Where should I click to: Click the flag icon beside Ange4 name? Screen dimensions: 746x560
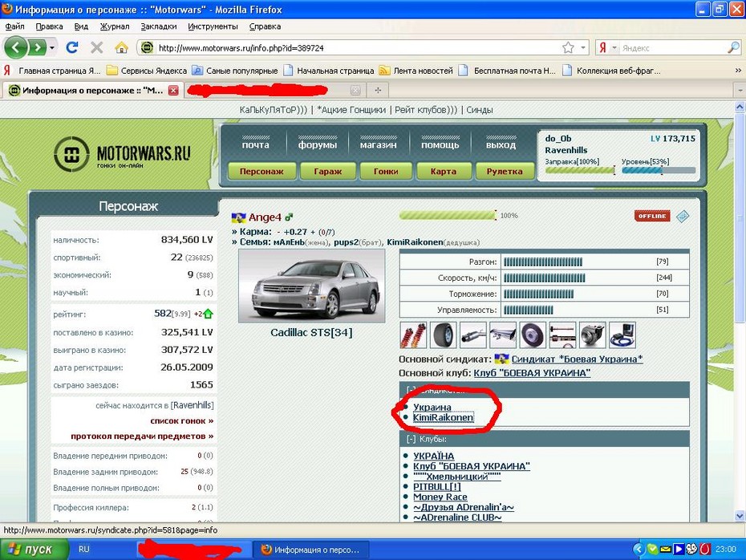coord(238,218)
